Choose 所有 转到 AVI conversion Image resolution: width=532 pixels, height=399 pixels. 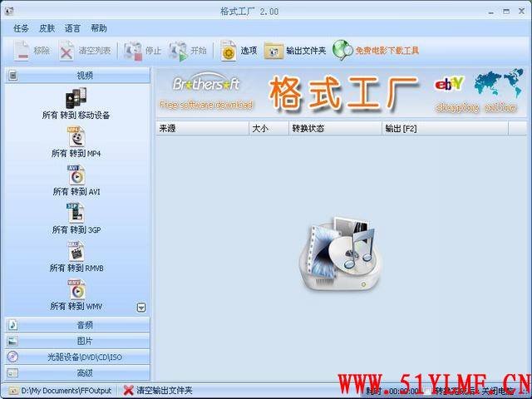pos(76,180)
